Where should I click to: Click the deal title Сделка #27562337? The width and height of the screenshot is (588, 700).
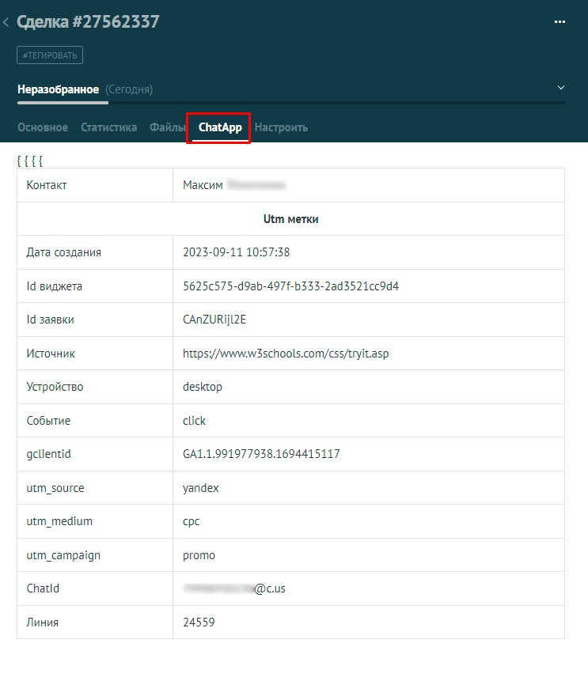pyautogui.click(x=88, y=21)
